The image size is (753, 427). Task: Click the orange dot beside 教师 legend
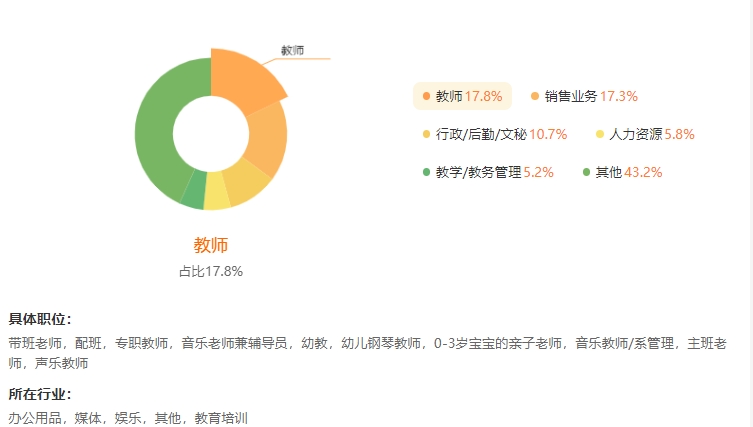[426, 97]
